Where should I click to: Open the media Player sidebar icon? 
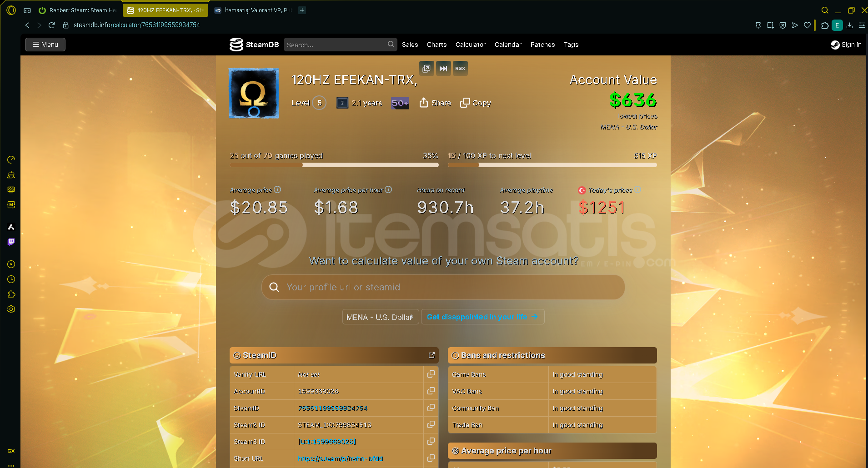tap(11, 264)
